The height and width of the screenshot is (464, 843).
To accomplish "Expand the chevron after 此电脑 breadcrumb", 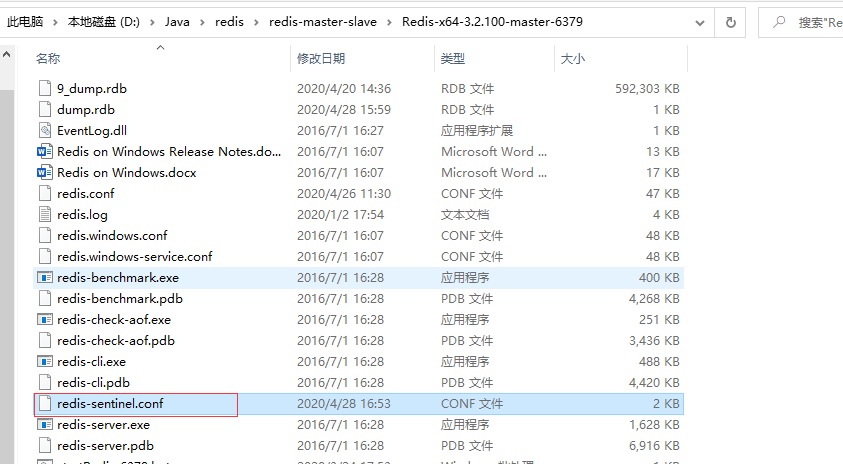I will (55, 23).
